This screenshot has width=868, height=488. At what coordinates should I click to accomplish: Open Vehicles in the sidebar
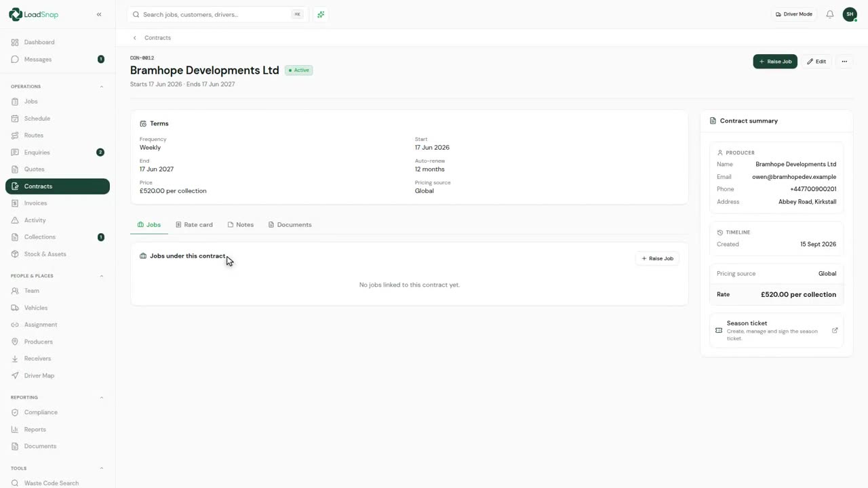click(57, 308)
